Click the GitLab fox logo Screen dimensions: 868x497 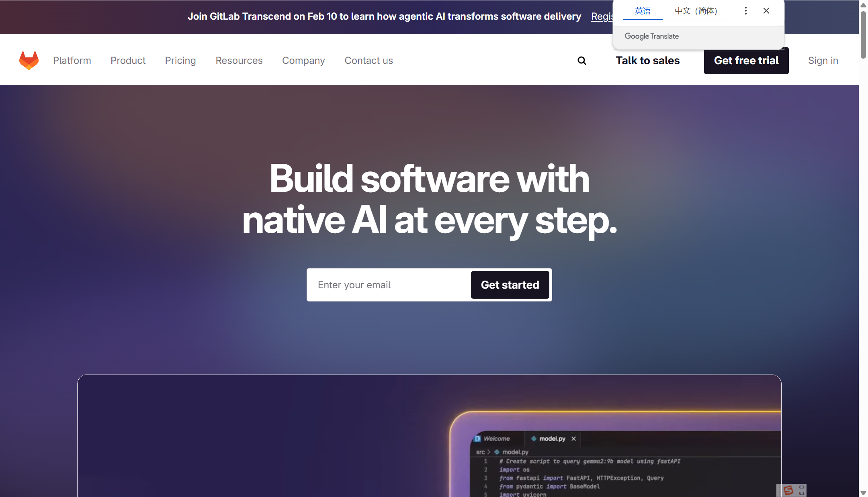click(x=29, y=60)
